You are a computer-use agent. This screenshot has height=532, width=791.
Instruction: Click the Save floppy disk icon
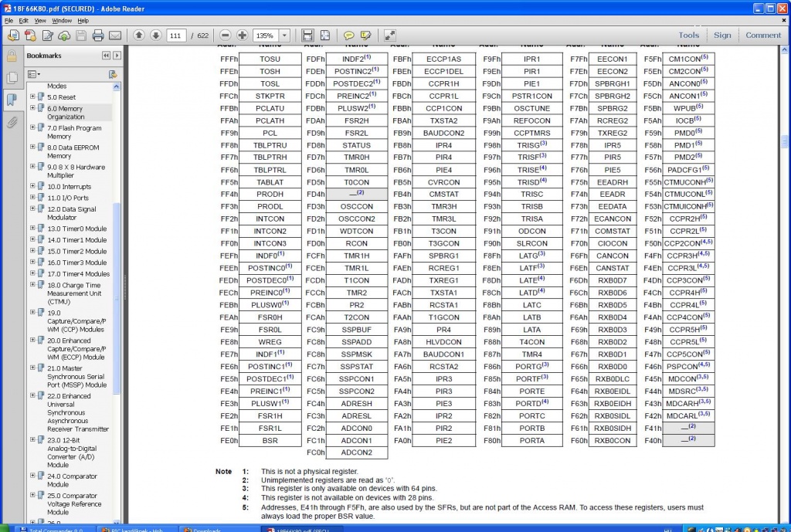[80, 36]
